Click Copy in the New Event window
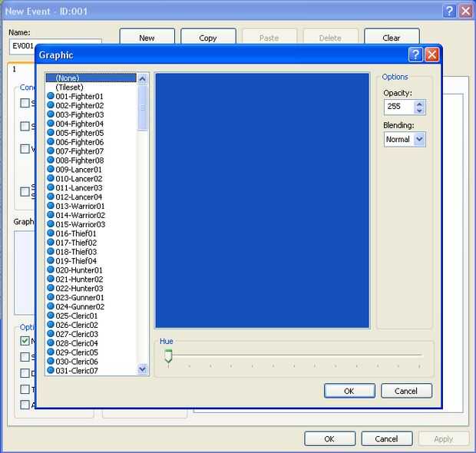This screenshot has width=476, height=453. [208, 38]
